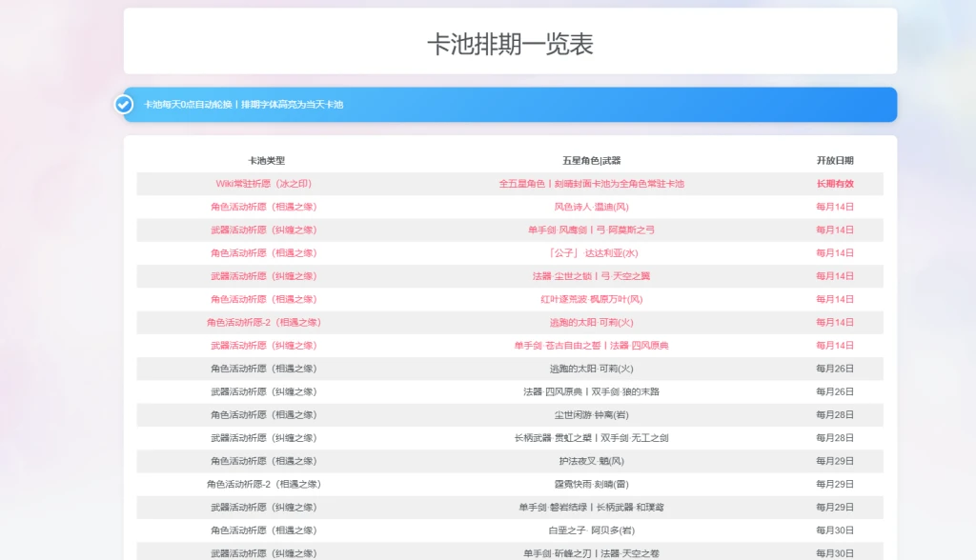976x560 pixels.
Task: Select the 尘世闲游·钟离(岩) character entry
Action: pos(591,415)
